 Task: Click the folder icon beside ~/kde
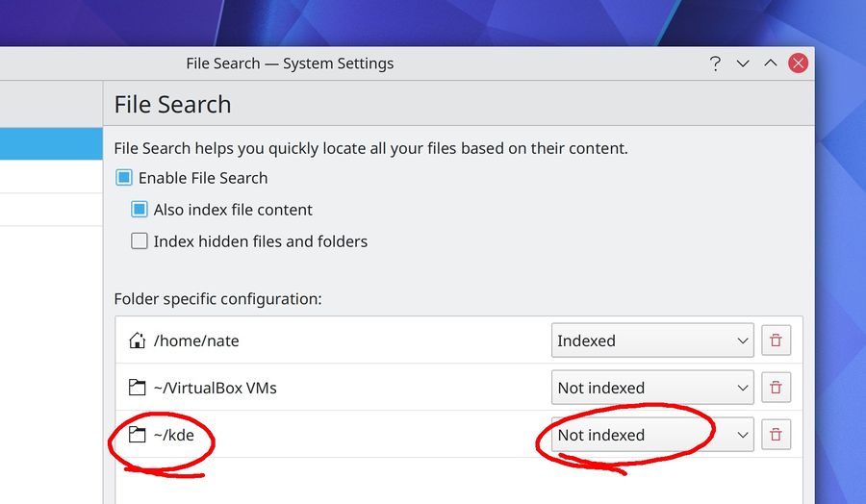click(137, 435)
